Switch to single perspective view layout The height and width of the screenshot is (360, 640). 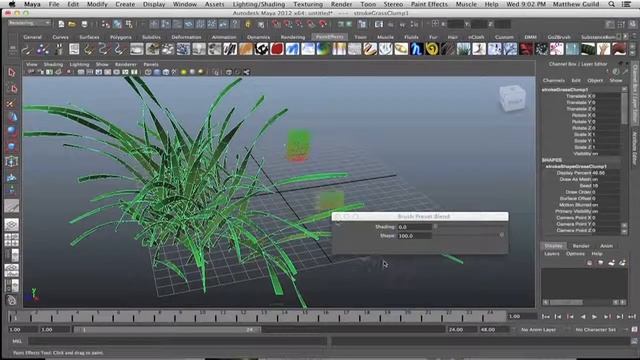12,224
